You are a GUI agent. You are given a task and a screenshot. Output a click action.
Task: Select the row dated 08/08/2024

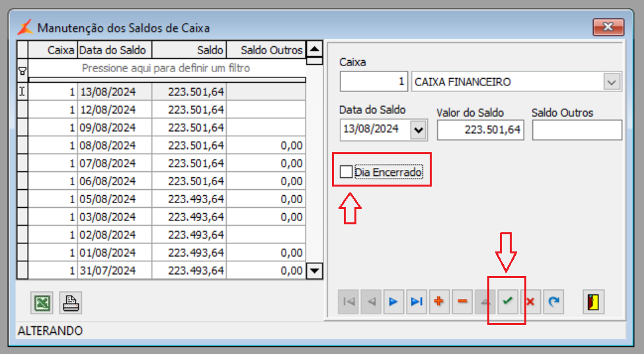tap(167, 146)
